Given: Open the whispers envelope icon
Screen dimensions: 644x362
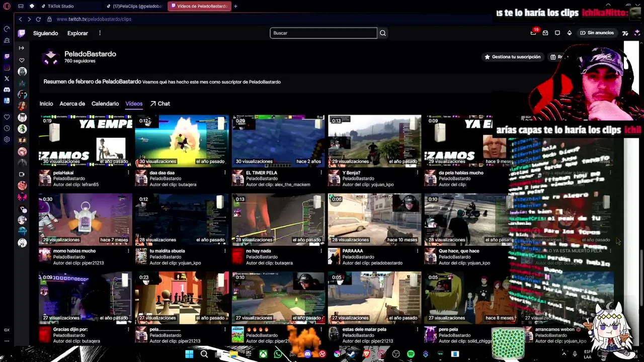Looking at the screenshot, I should 545,33.
